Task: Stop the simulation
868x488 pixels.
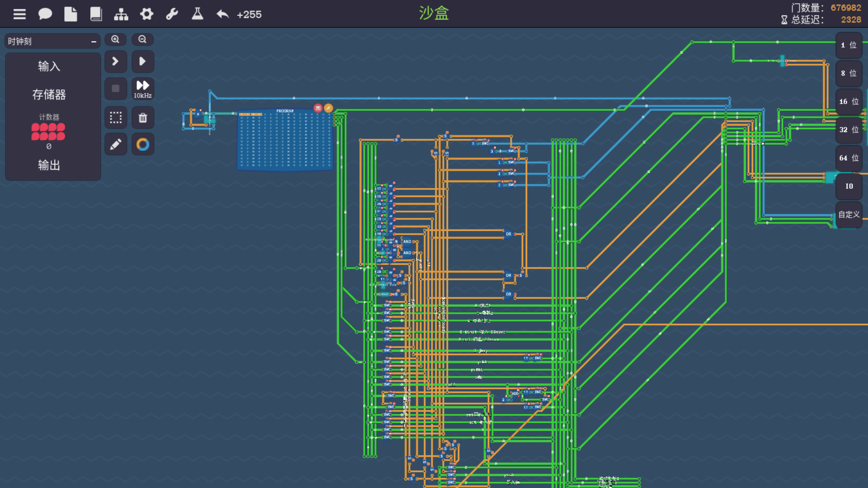Action: coord(115,89)
